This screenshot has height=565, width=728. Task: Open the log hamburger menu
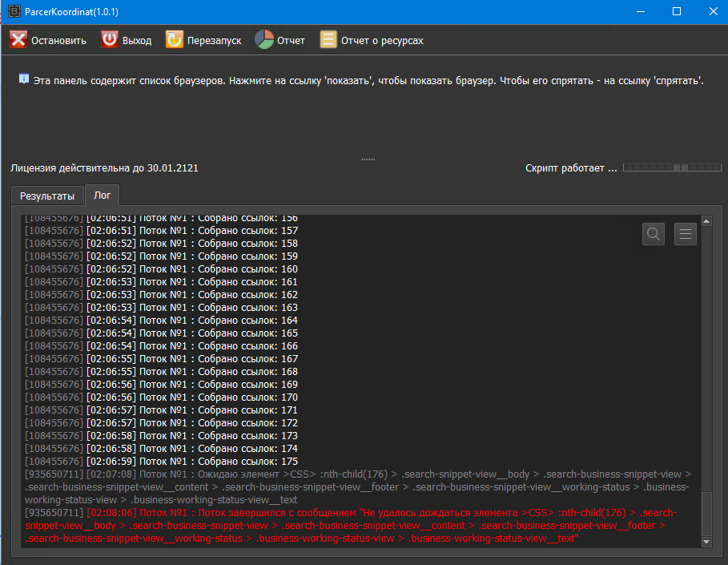pos(686,234)
